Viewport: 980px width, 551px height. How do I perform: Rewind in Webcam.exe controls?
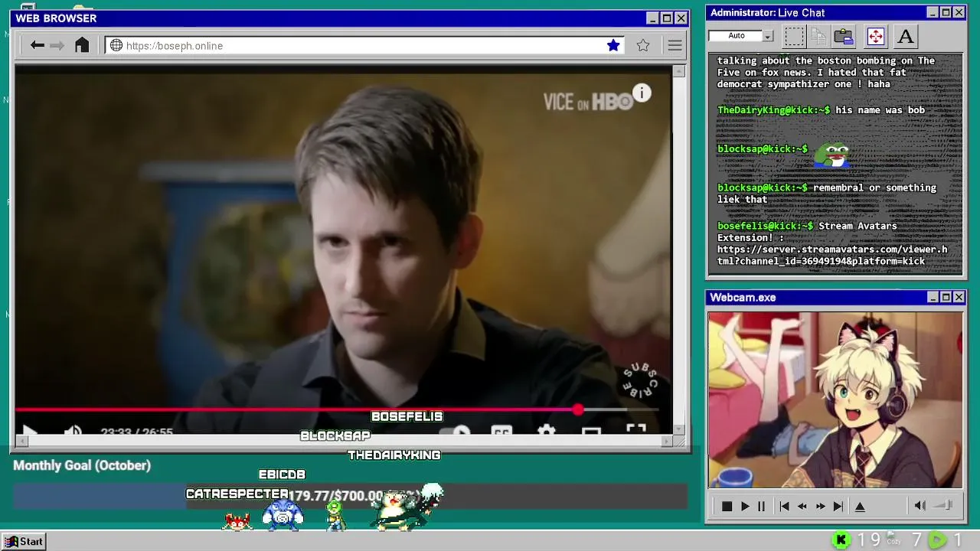[x=802, y=506]
